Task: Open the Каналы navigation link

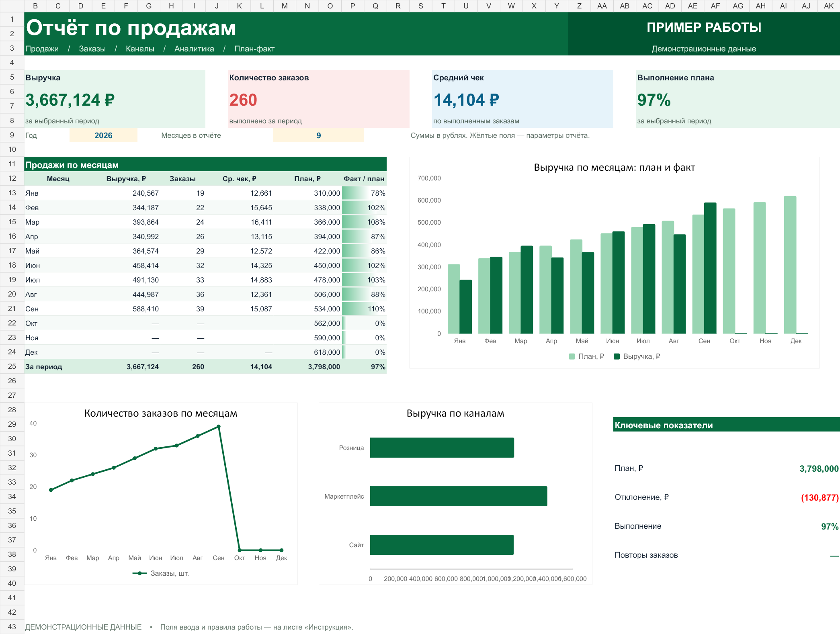Action: coord(140,49)
